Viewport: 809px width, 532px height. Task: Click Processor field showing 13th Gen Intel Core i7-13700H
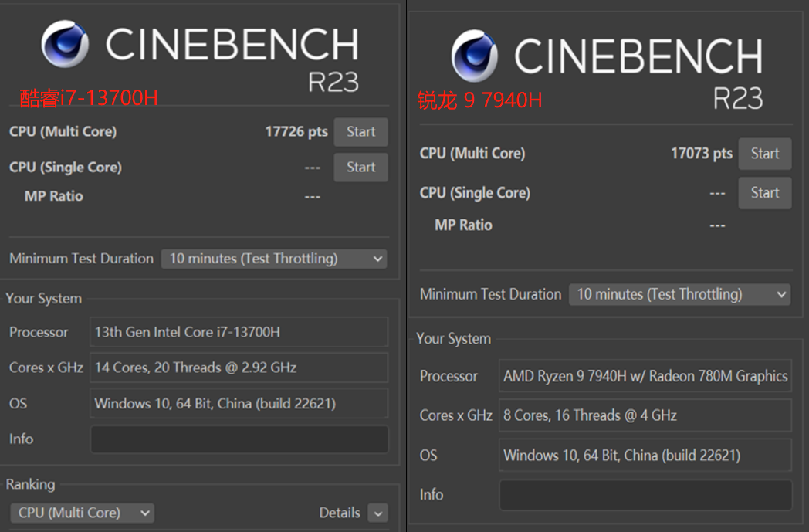coord(239,332)
